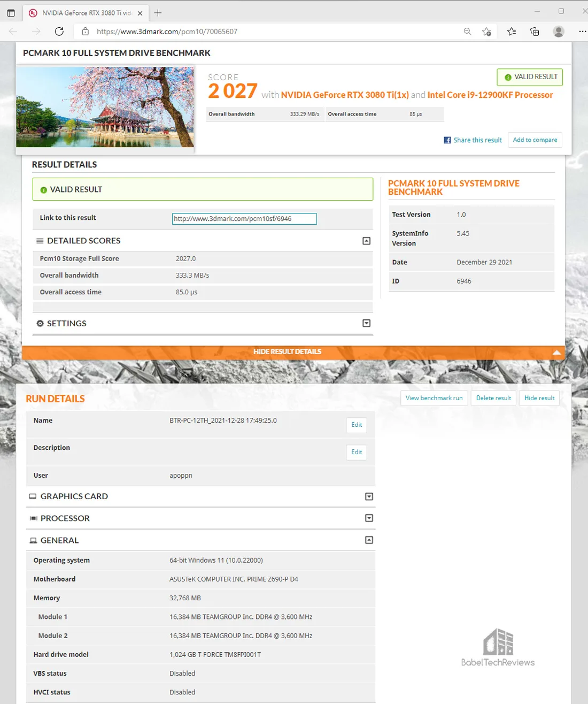Click the Test Version 1.0 value
The height and width of the screenshot is (704, 588).
461,215
